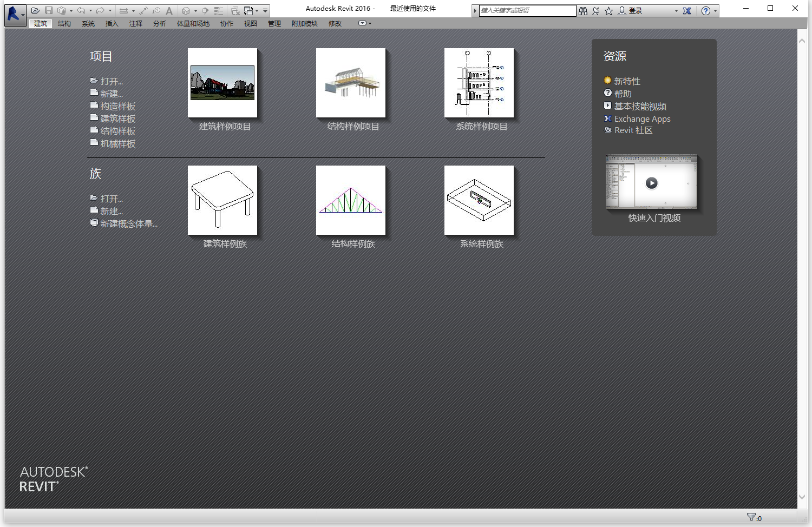Viewport: 812px width, 527px height.
Task: Switch to the 协作 ribbon tab
Action: click(227, 23)
